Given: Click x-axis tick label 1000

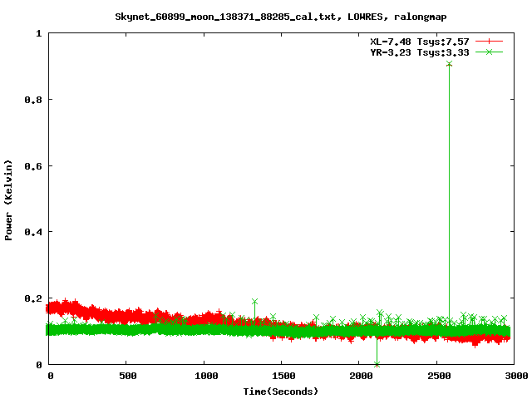Looking at the screenshot, I should click(206, 376).
